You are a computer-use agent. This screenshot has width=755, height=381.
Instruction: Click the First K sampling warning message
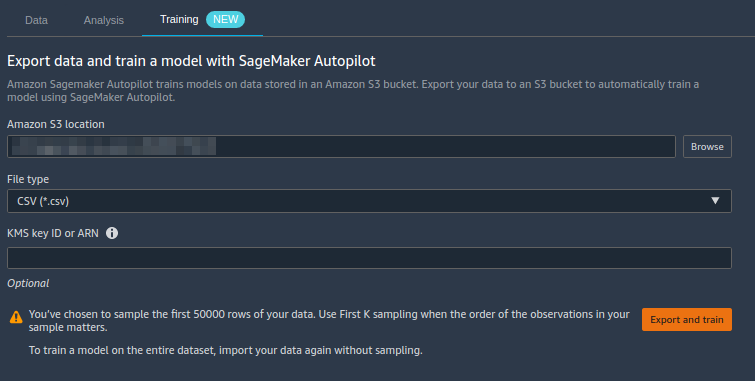tap(329, 320)
